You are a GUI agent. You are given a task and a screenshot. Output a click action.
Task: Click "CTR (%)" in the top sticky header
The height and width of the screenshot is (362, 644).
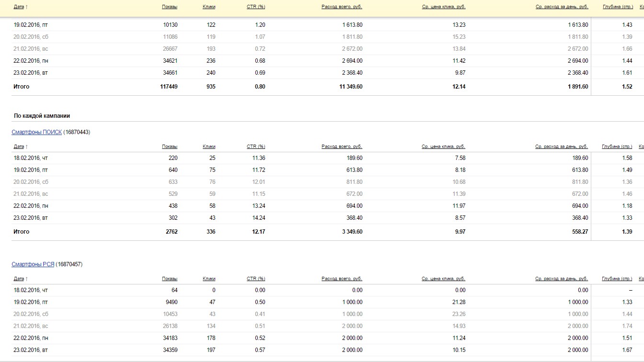click(x=256, y=7)
